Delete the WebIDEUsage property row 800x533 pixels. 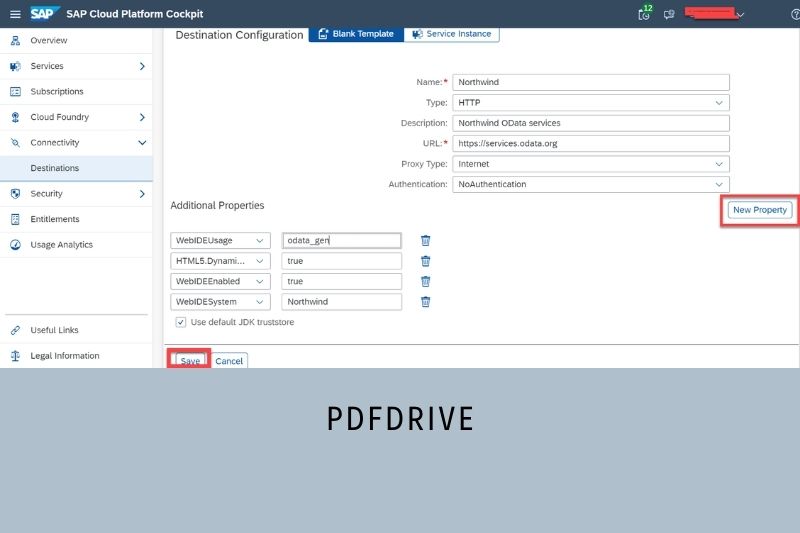425,240
